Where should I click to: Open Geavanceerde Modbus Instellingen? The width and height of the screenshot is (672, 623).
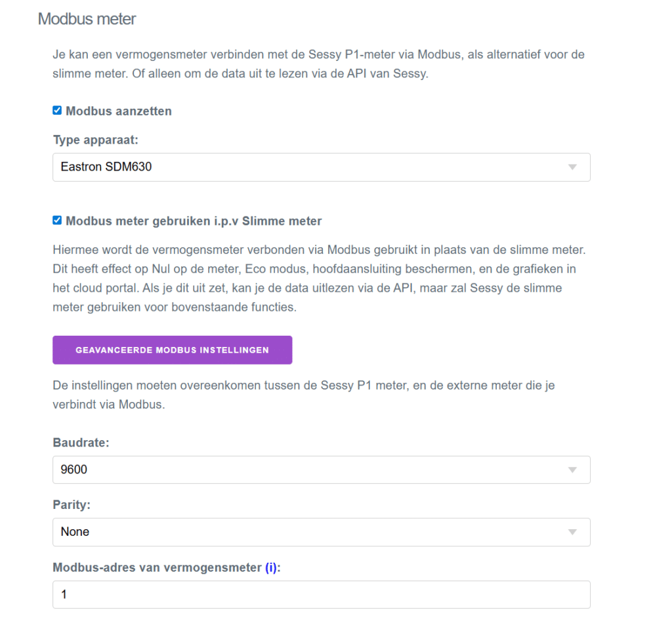point(172,350)
